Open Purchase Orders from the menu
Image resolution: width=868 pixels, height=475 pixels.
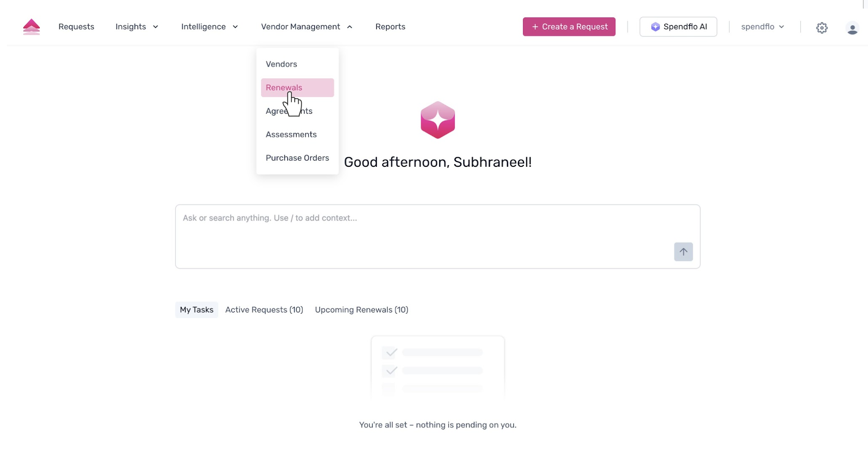297,158
